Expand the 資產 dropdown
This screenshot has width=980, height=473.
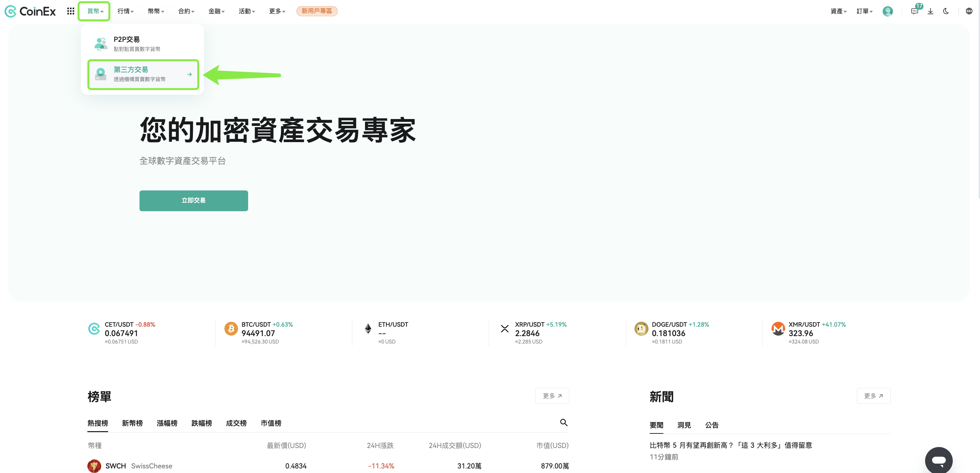coord(838,11)
